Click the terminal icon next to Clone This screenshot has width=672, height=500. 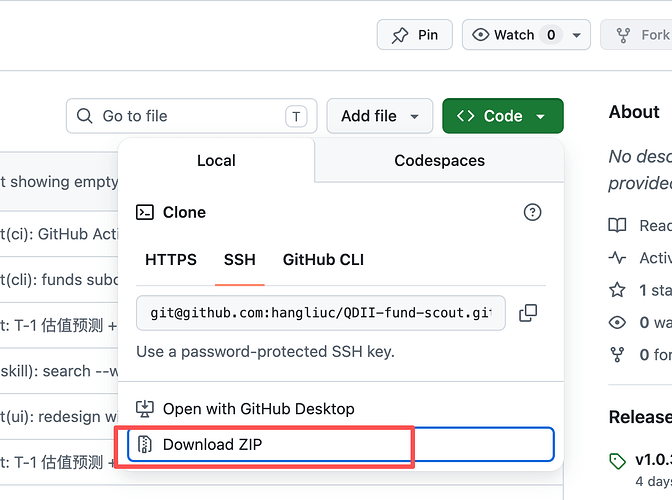pyautogui.click(x=145, y=212)
